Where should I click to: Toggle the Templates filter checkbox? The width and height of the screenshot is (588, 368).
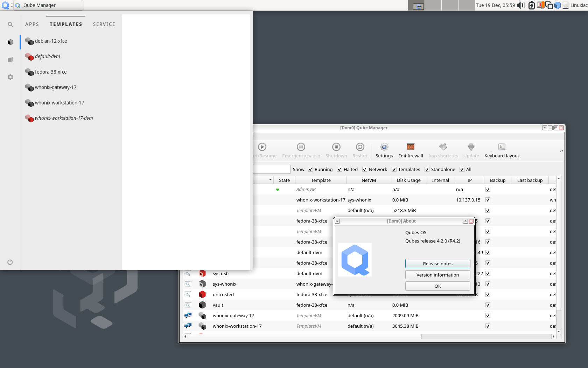394,169
